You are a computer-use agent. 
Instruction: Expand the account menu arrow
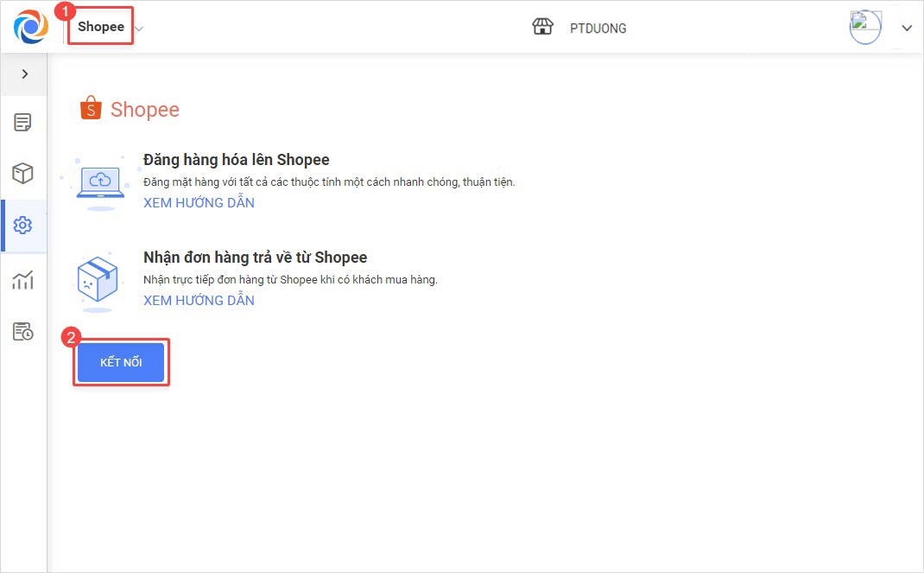(x=907, y=28)
